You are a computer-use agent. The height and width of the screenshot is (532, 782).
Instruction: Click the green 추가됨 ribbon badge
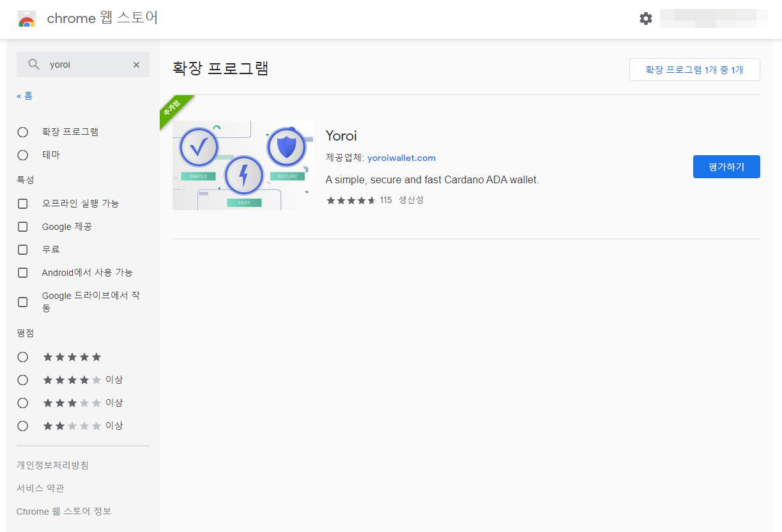pos(174,109)
